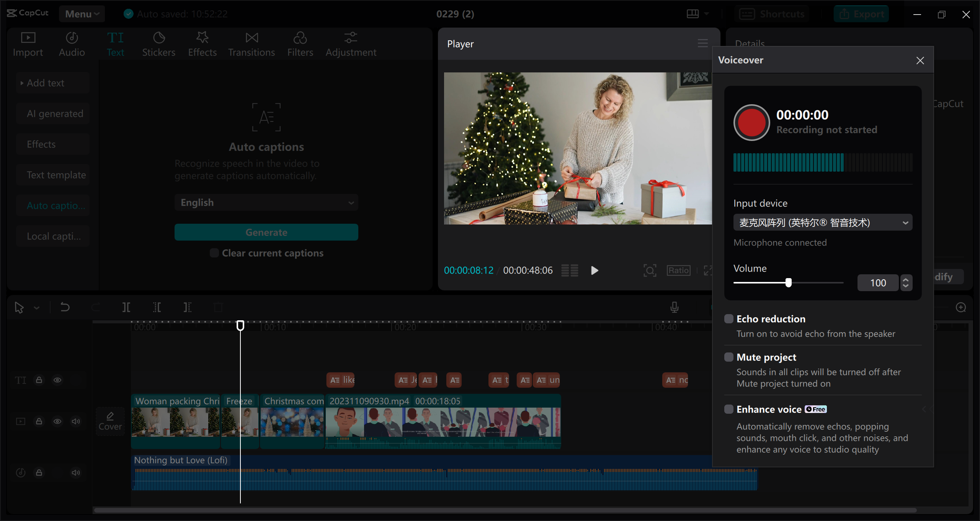
Task: Click the Generate captions button
Action: [x=266, y=232]
